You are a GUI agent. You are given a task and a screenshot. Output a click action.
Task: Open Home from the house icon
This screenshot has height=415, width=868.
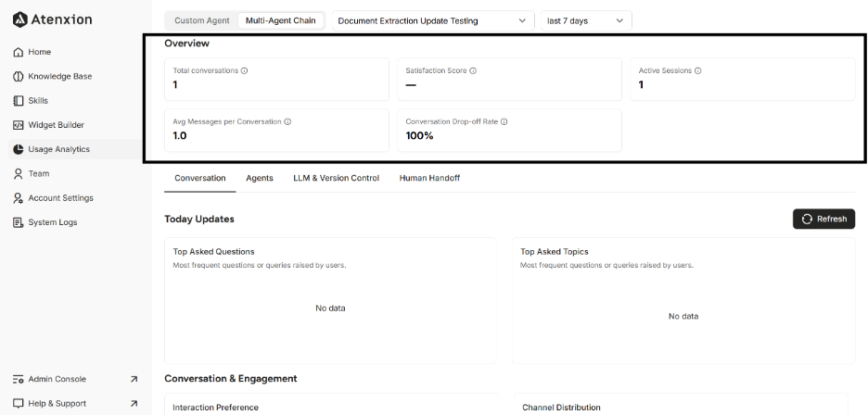[18, 52]
